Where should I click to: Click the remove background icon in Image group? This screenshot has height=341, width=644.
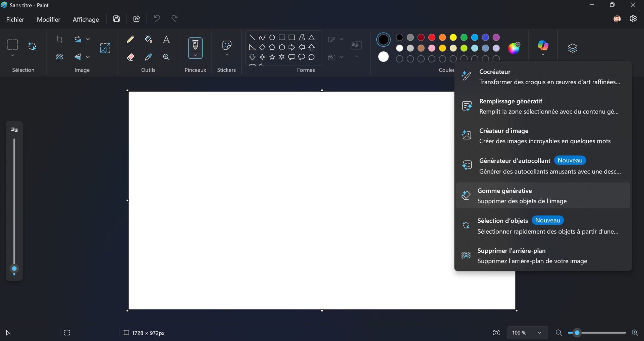[59, 57]
